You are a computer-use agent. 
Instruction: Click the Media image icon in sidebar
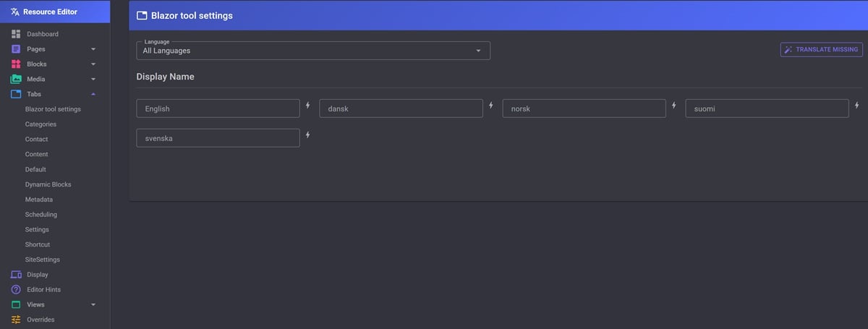[x=15, y=79]
